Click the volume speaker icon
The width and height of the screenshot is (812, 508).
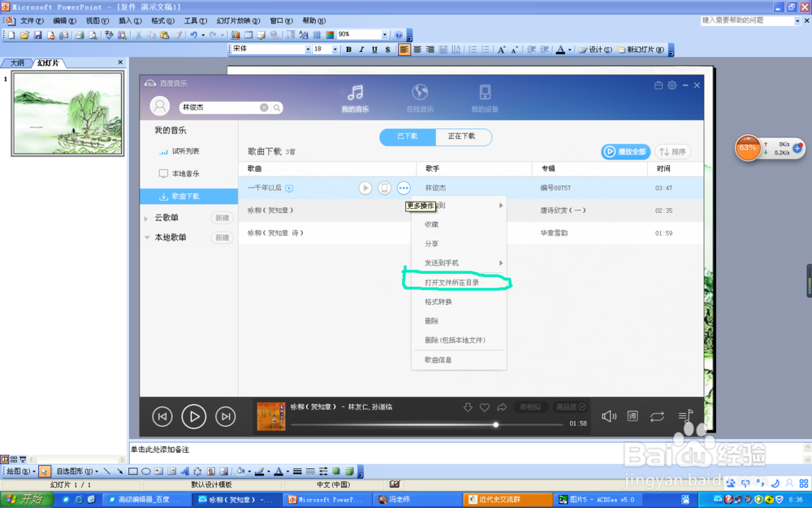(x=609, y=416)
